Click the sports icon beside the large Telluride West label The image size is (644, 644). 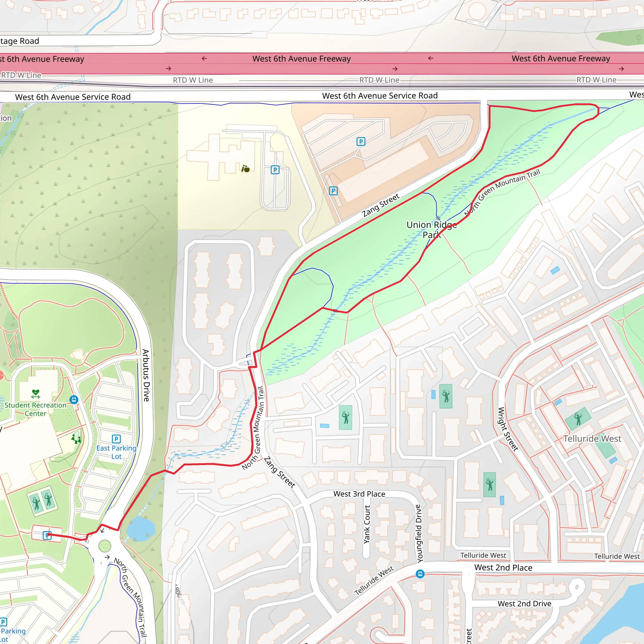click(x=578, y=419)
